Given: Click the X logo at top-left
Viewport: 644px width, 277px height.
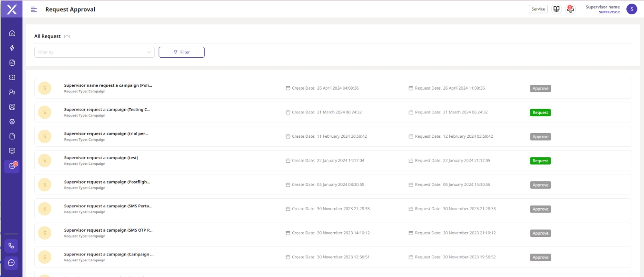Looking at the screenshot, I should click(x=11, y=9).
